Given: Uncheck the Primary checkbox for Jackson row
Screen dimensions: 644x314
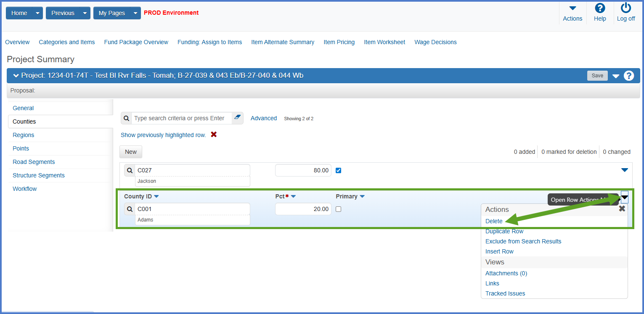Looking at the screenshot, I should [x=339, y=171].
